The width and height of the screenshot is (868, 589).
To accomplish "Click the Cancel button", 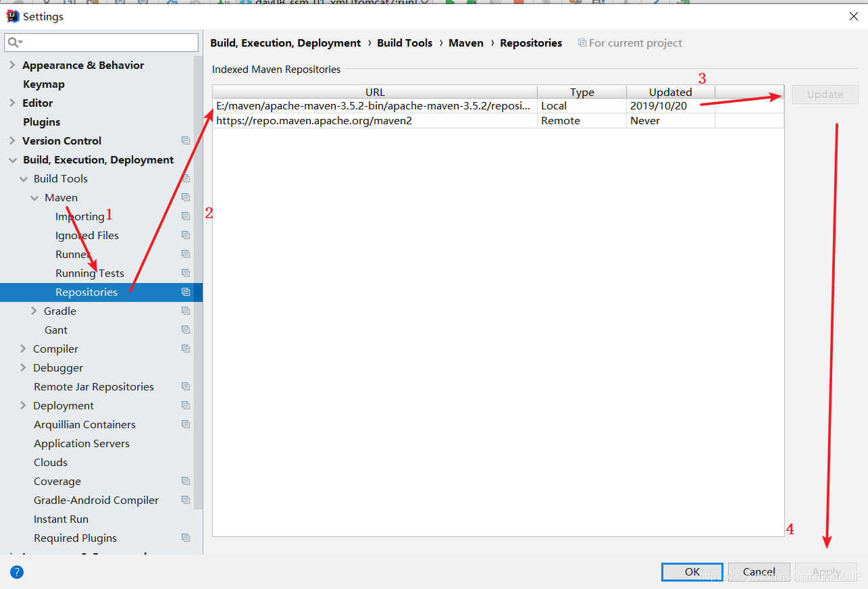I will tap(759, 572).
